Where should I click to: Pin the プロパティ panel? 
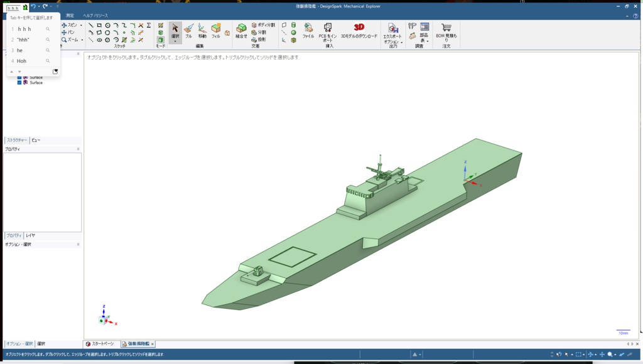78,149
